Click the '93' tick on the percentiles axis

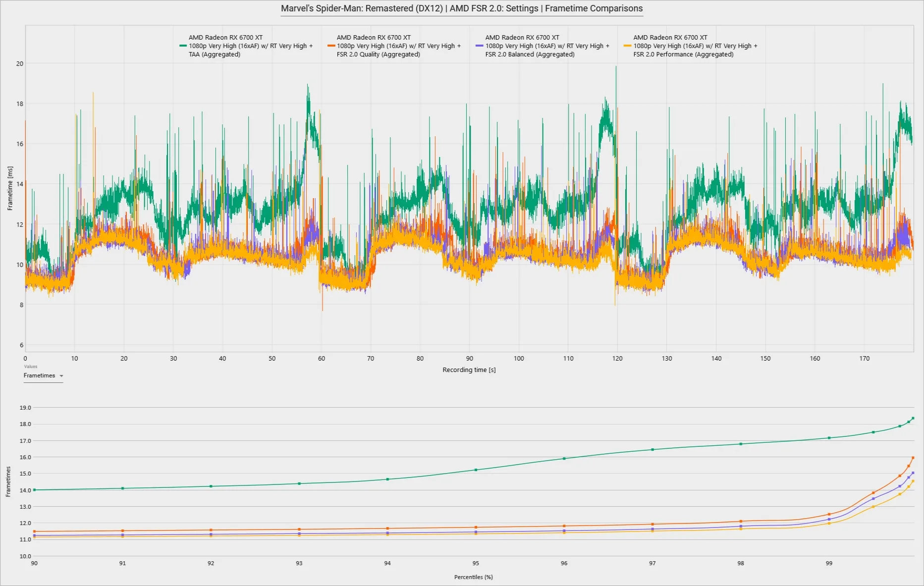299,564
